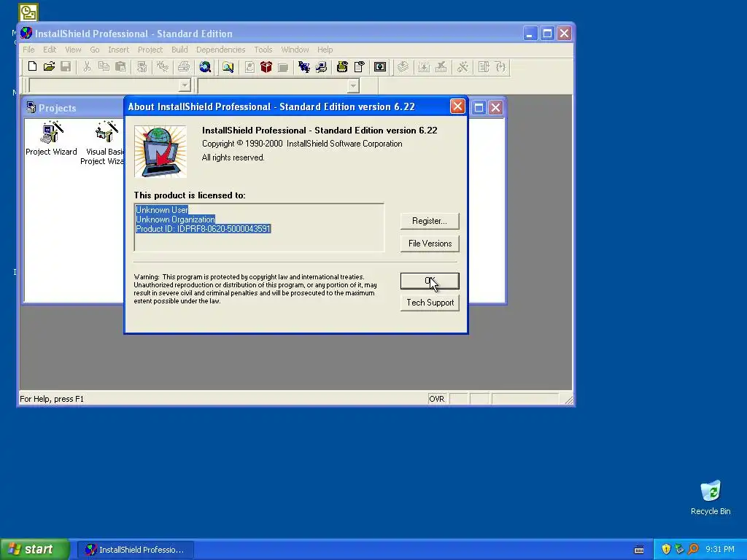Viewport: 747px width, 560px height.
Task: Click the Find magnifying glass icon
Action: click(x=228, y=66)
